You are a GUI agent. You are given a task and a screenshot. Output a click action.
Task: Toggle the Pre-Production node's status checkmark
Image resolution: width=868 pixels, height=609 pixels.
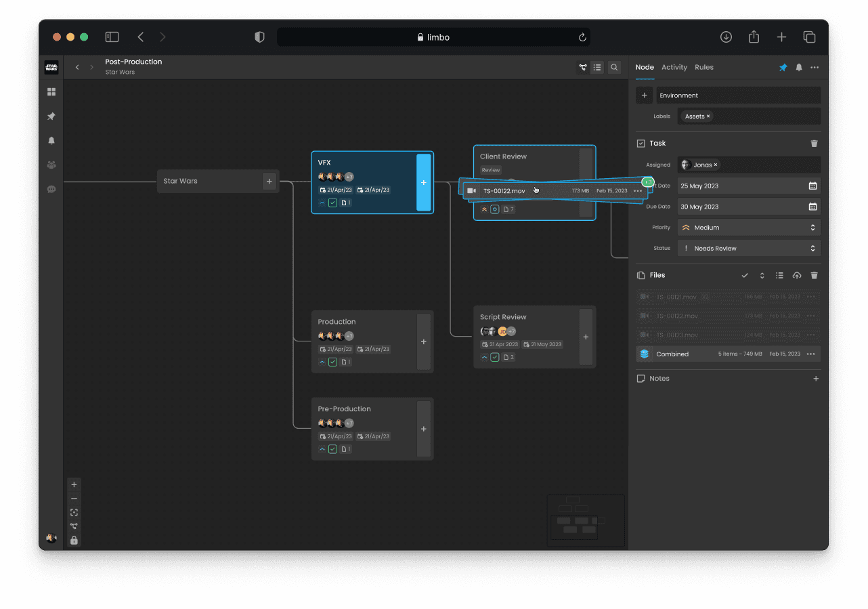tap(332, 449)
